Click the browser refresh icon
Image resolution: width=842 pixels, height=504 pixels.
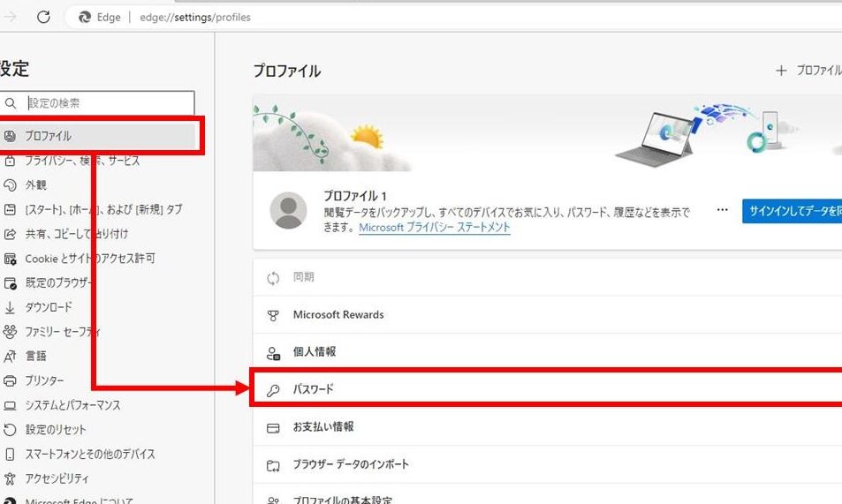point(43,17)
